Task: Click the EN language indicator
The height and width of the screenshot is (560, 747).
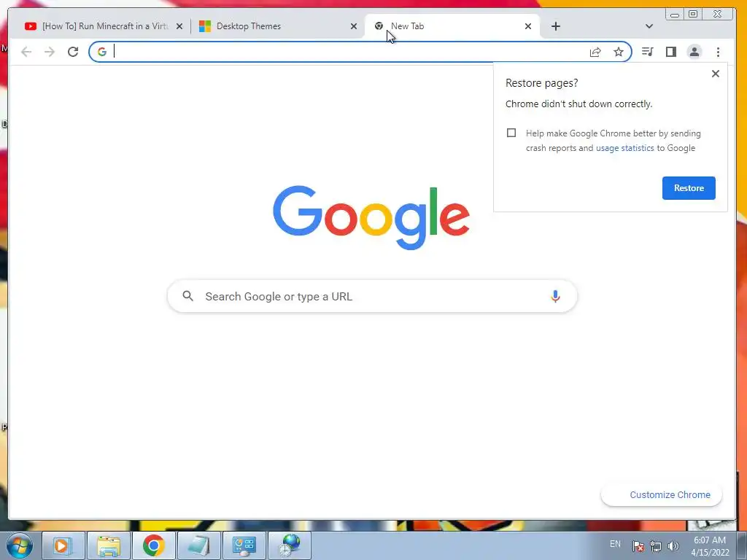Action: [x=615, y=544]
